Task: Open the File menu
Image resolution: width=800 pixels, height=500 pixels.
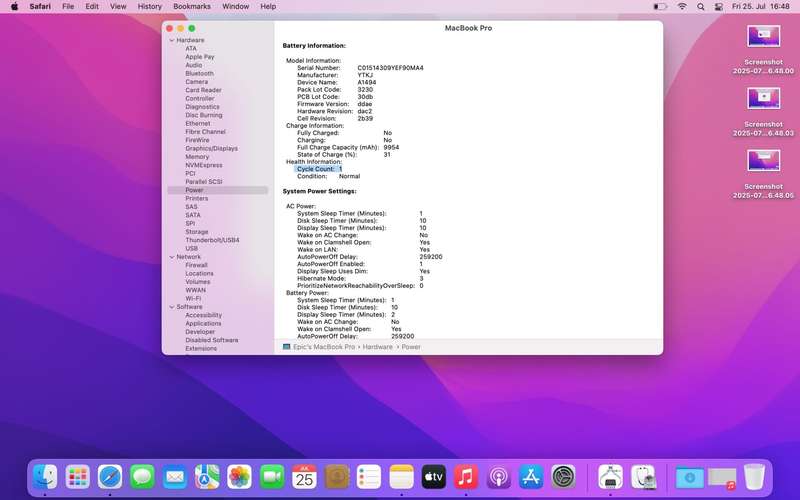Action: tap(68, 7)
